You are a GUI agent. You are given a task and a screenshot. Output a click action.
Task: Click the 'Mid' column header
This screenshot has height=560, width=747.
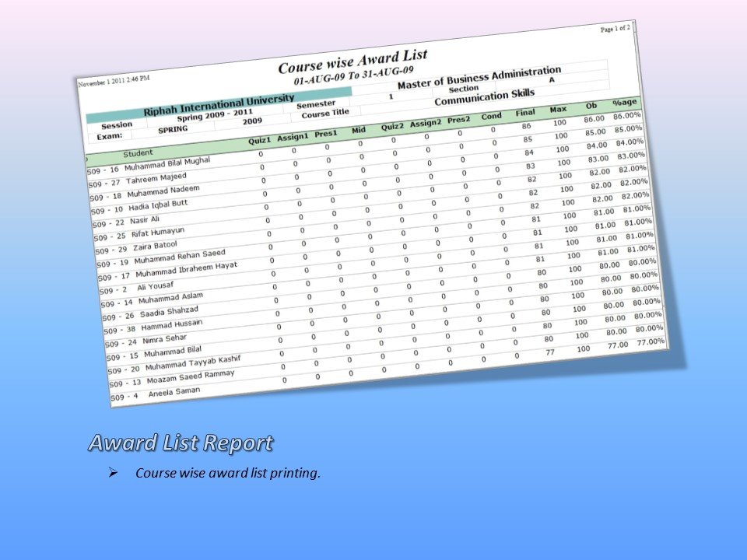pyautogui.click(x=359, y=130)
